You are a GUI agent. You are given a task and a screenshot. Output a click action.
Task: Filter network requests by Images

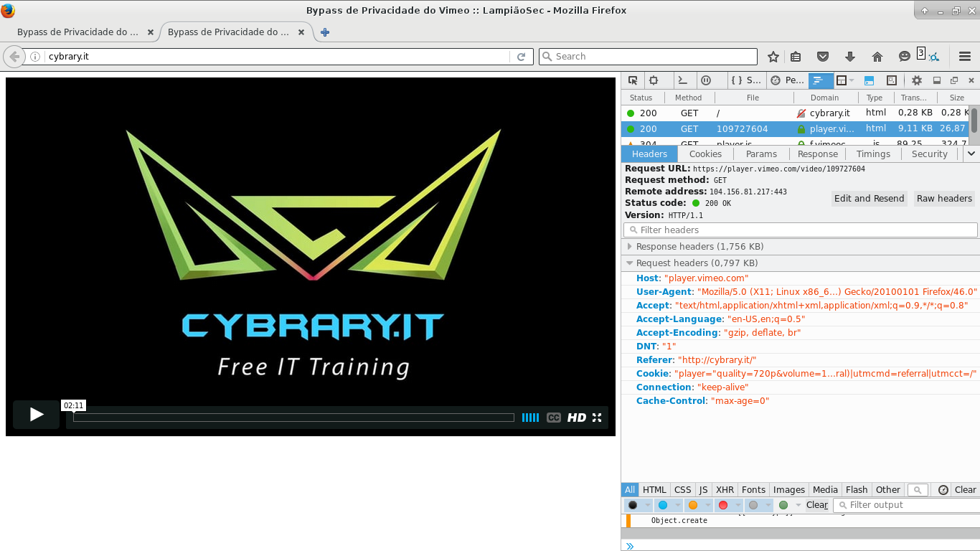789,490
